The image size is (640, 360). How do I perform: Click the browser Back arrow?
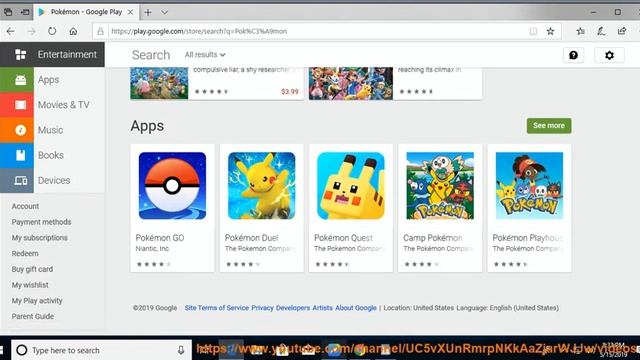[x=11, y=31]
